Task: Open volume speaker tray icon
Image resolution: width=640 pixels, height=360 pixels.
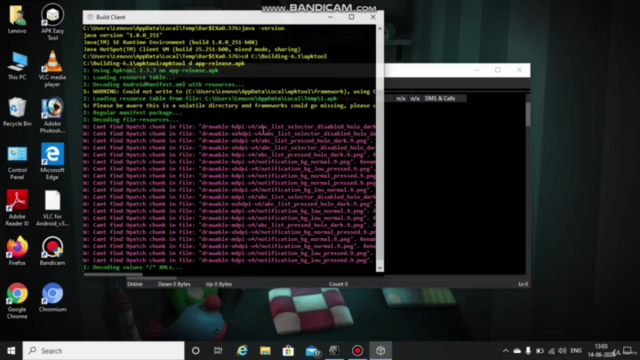Action: point(562,351)
